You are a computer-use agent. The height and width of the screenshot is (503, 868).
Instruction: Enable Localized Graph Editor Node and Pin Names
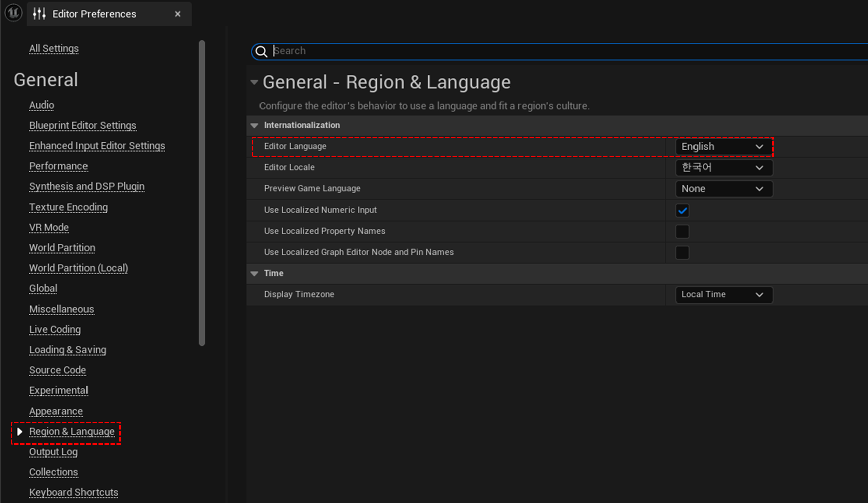coord(682,253)
